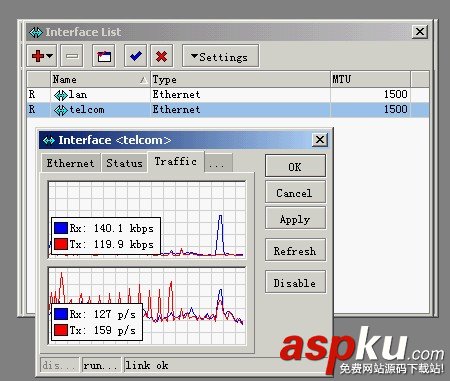Click the Apply button
Image resolution: width=450 pixels, height=381 pixels.
point(295,218)
